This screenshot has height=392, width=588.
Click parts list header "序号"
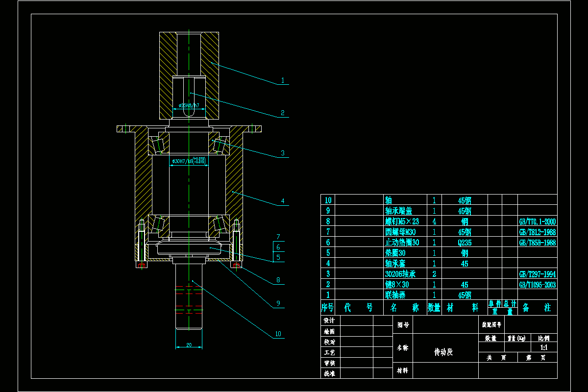328,308
